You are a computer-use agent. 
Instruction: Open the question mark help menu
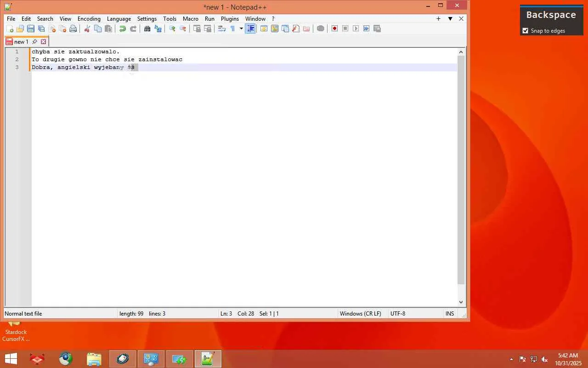[273, 19]
